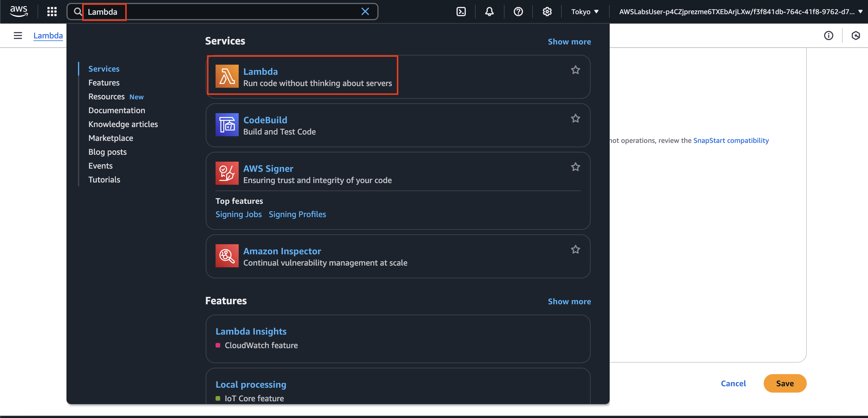
Task: Open the Tokyo region dropdown
Action: point(585,12)
